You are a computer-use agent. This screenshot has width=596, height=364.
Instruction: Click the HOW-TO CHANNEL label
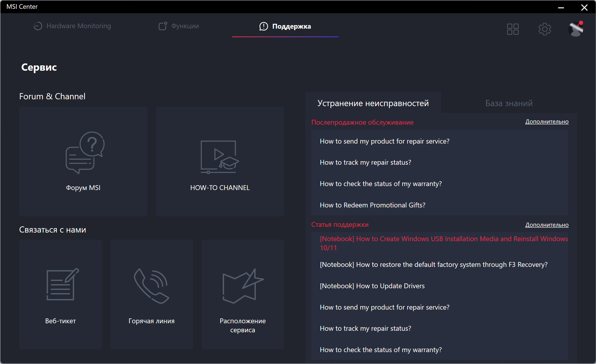[220, 188]
